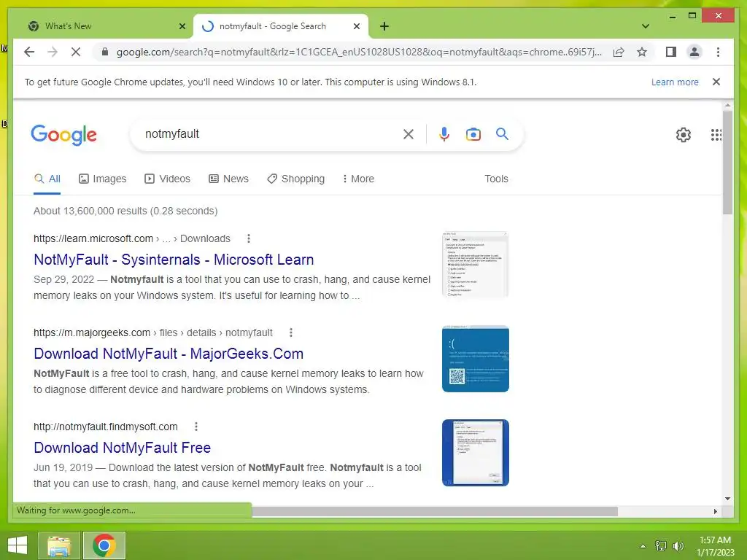Image resolution: width=747 pixels, height=560 pixels.
Task: Click the horizontal scrollbar thumb
Action: (435, 511)
